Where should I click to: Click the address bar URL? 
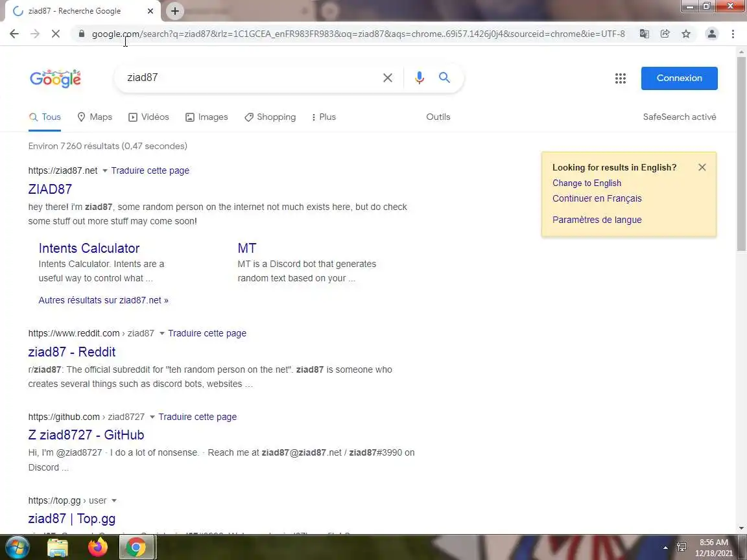point(358,34)
